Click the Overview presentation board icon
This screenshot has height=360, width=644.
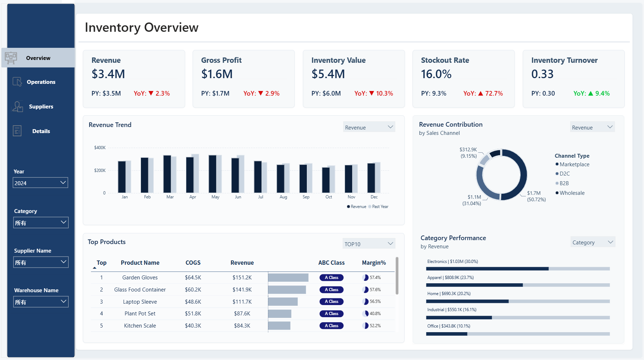(x=11, y=58)
